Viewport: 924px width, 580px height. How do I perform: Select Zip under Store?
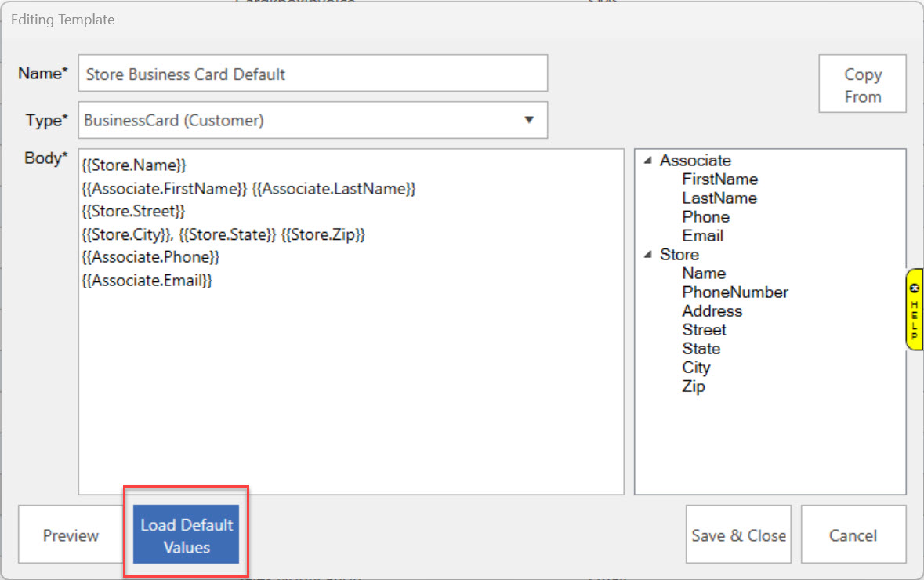(693, 386)
